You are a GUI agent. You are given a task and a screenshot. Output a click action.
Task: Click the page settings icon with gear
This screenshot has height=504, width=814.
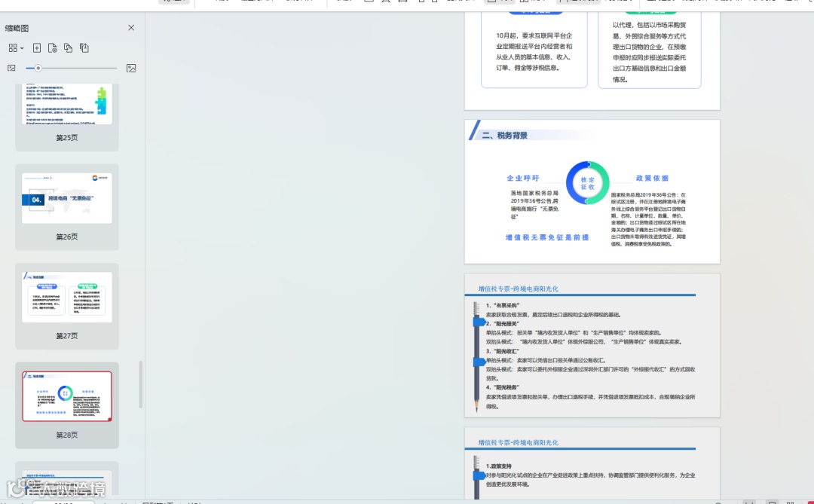53,47
